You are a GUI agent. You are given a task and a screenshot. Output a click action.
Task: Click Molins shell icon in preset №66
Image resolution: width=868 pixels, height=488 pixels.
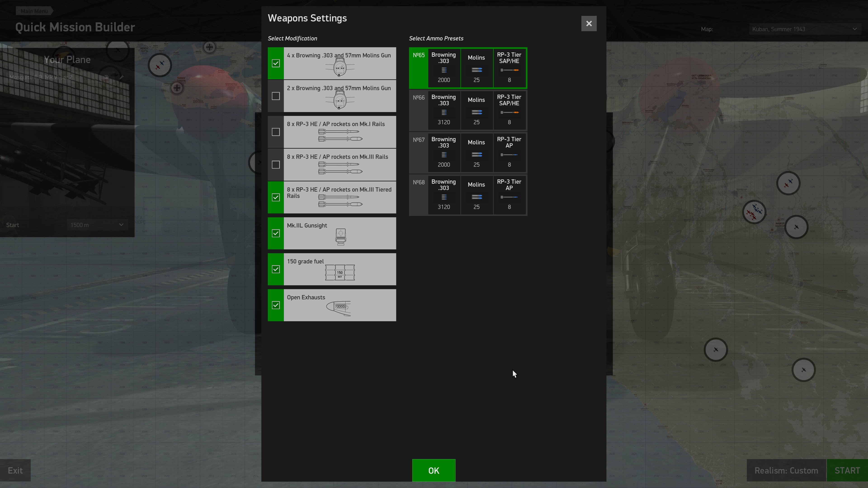click(476, 112)
